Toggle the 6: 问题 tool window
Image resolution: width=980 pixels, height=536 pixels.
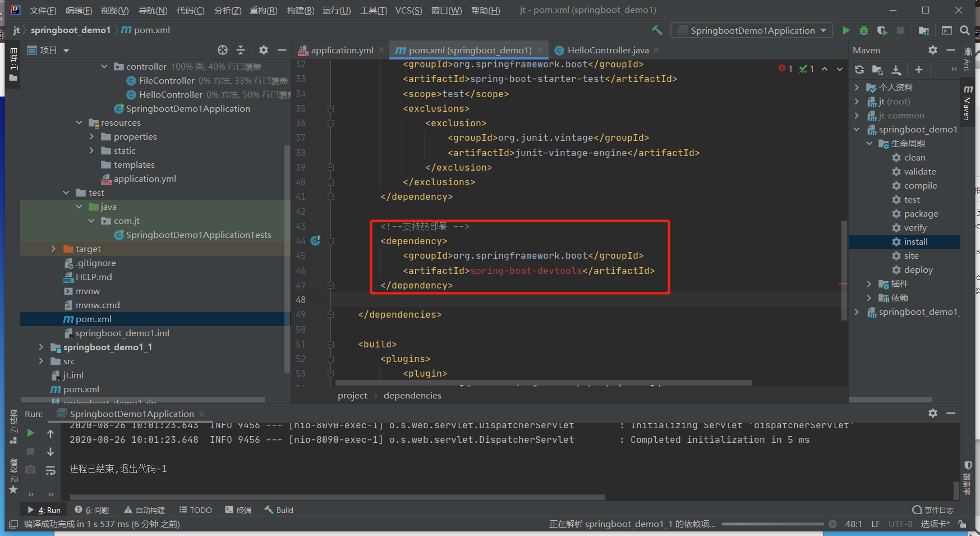point(92,510)
